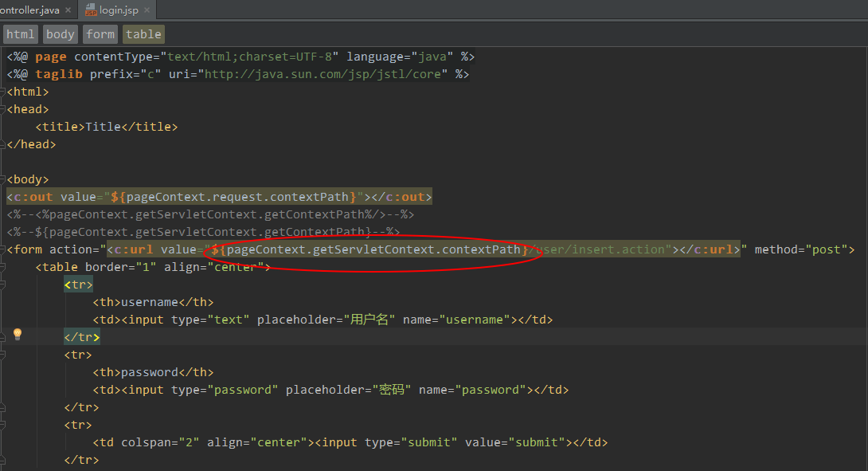This screenshot has width=868, height=471.
Task: Close the login.jsp tab
Action: tap(147, 10)
